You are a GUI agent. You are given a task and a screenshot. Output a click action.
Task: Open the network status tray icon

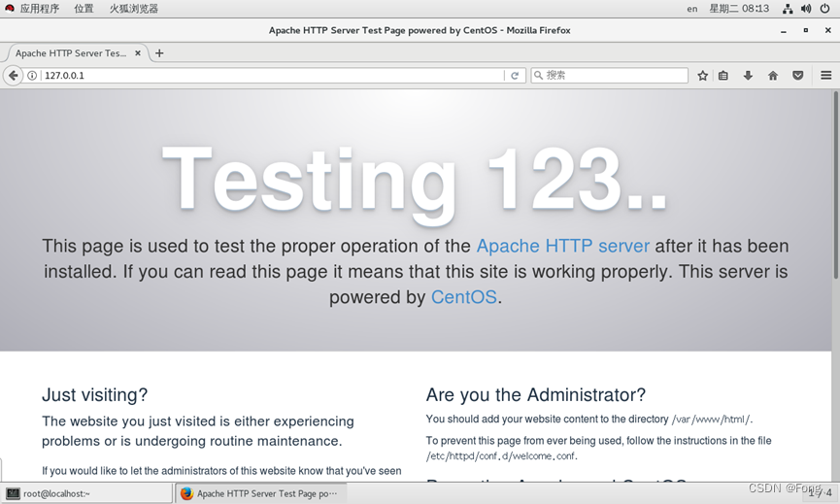pos(788,9)
